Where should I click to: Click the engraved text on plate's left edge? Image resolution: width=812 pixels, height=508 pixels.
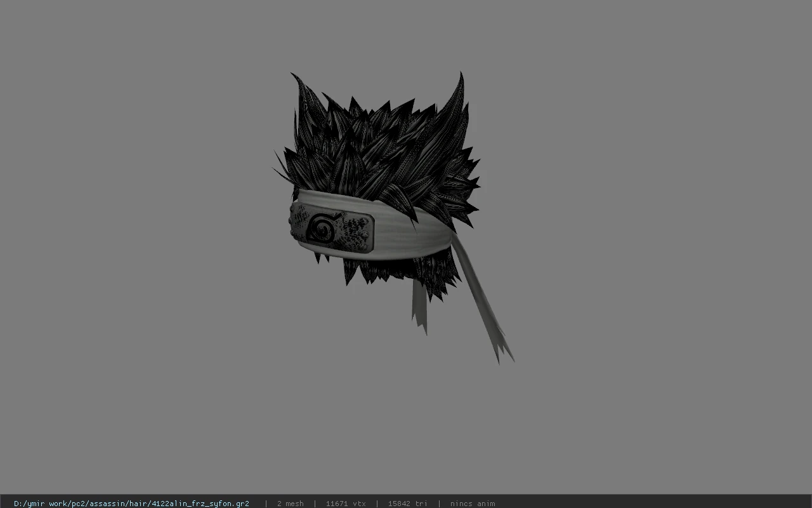coord(299,220)
